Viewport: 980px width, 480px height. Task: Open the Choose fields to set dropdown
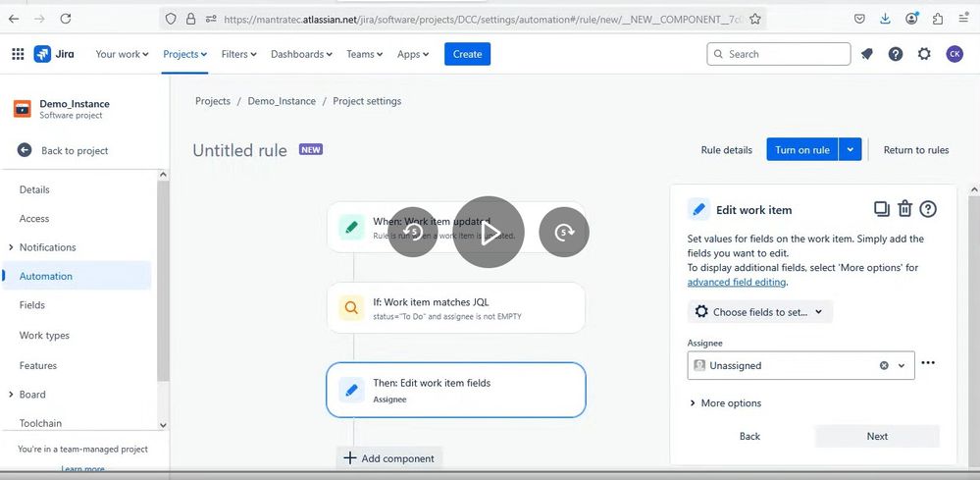[760, 312]
